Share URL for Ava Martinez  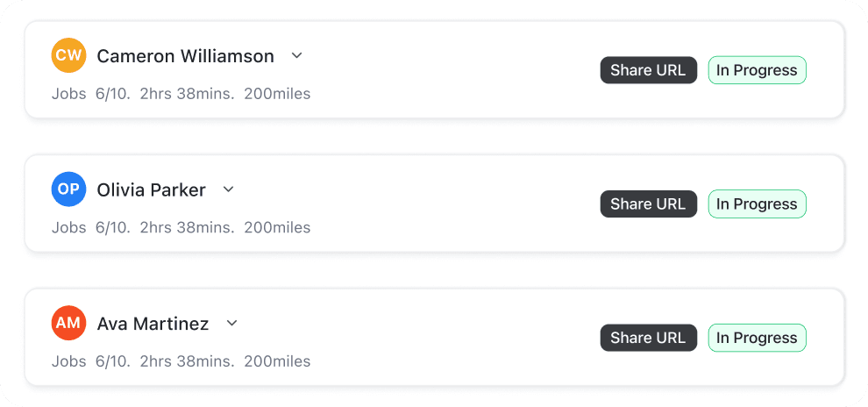point(648,338)
